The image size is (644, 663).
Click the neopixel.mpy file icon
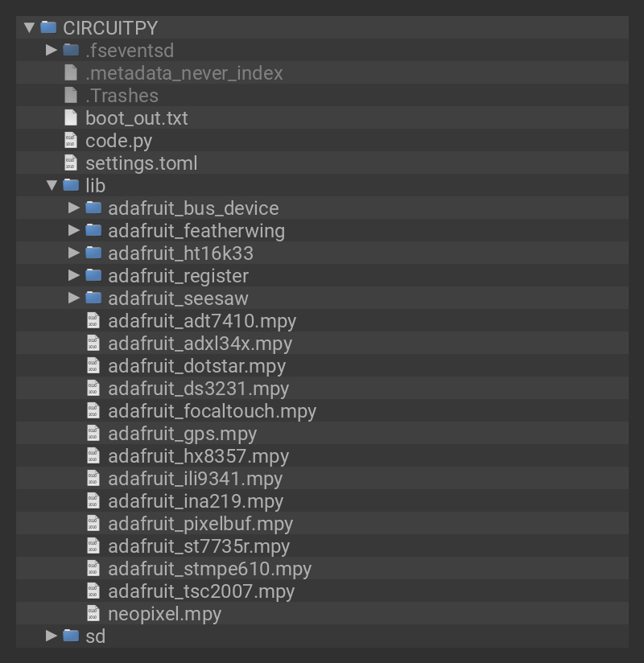pyautogui.click(x=93, y=614)
